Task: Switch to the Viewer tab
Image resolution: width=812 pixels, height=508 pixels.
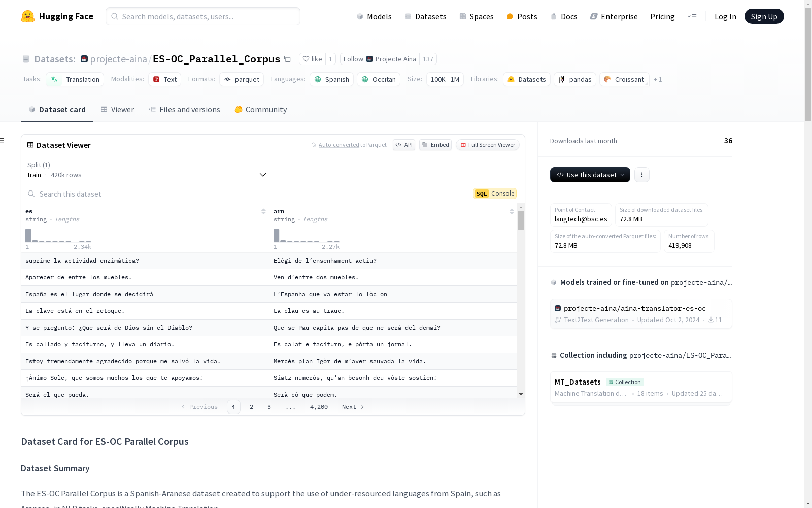Action: coord(117,110)
